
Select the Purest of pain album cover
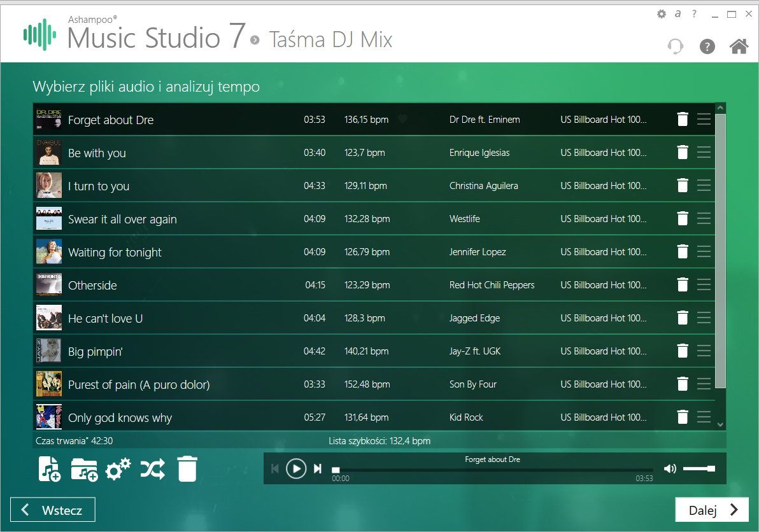[x=49, y=384]
